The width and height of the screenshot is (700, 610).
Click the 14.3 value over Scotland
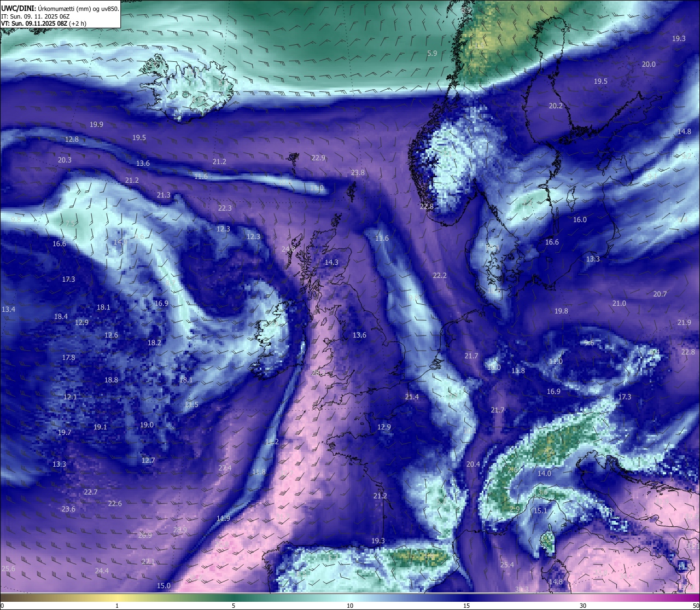click(331, 262)
